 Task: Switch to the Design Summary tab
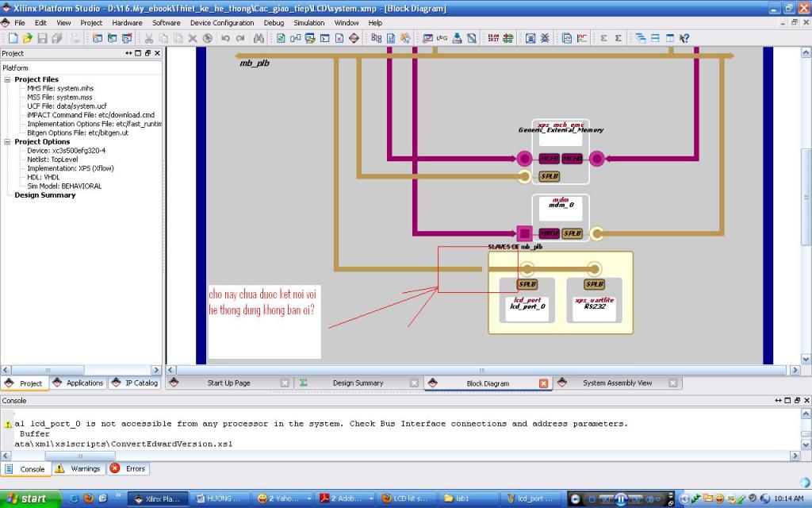click(358, 383)
